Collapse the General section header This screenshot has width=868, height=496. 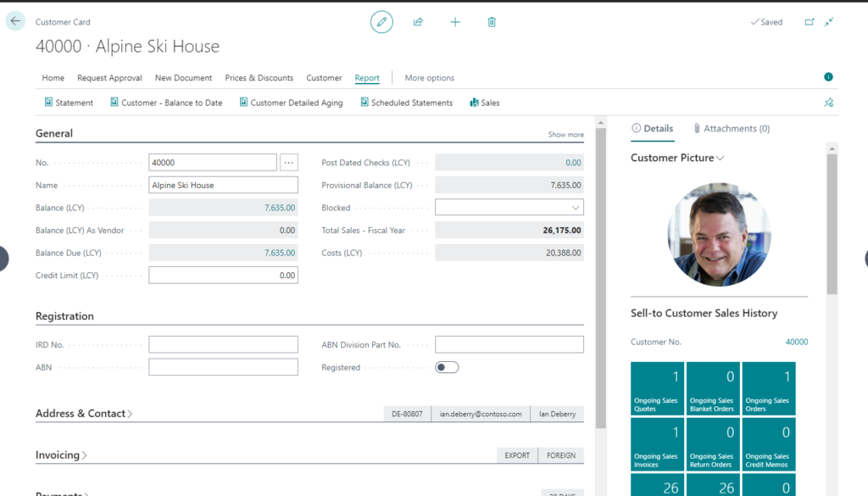pyautogui.click(x=53, y=133)
